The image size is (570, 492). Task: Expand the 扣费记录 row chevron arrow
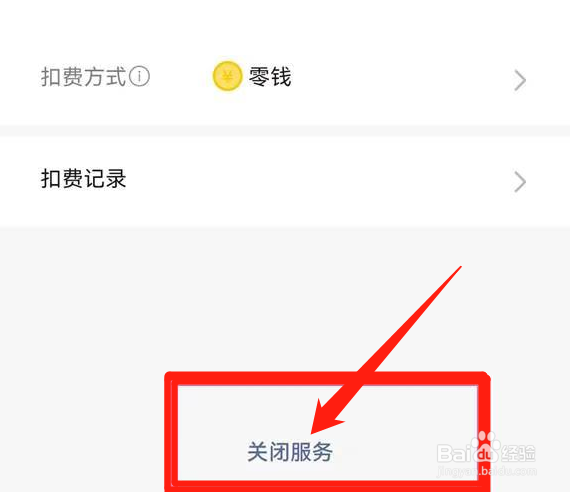click(520, 182)
